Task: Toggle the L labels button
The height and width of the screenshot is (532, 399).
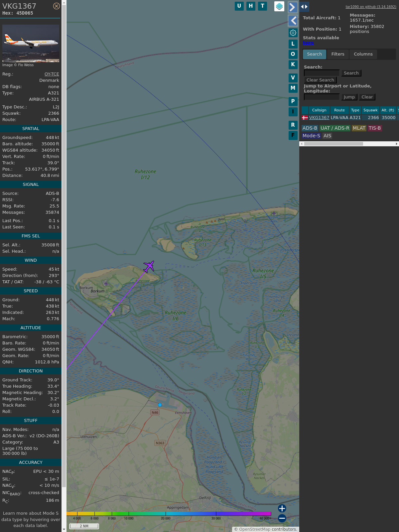Action: (x=293, y=44)
